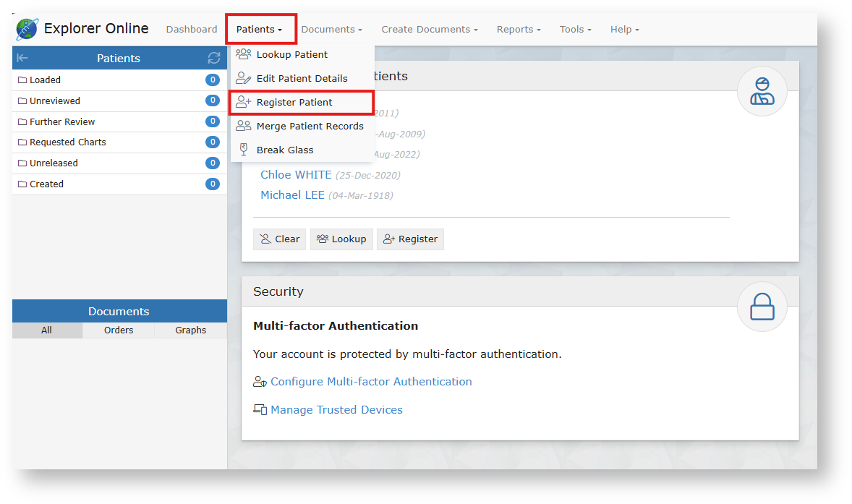Open Configure Multi-factor Authentication link

(370, 382)
